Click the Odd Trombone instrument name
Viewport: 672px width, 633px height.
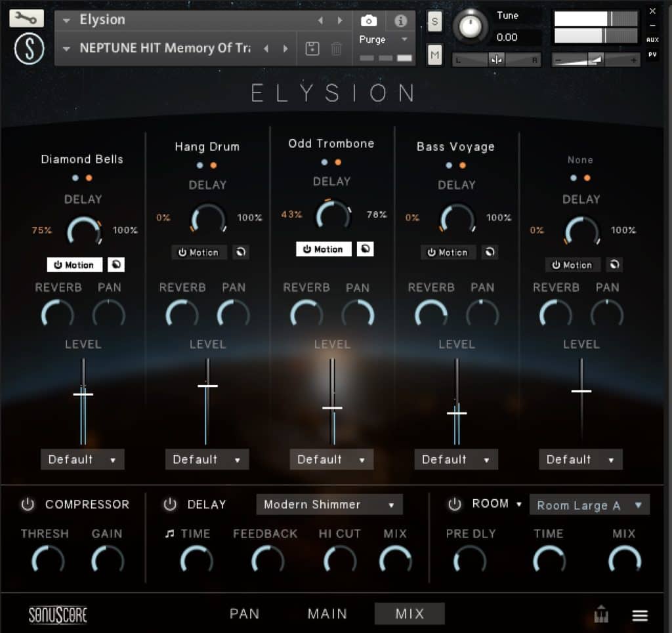(x=331, y=144)
